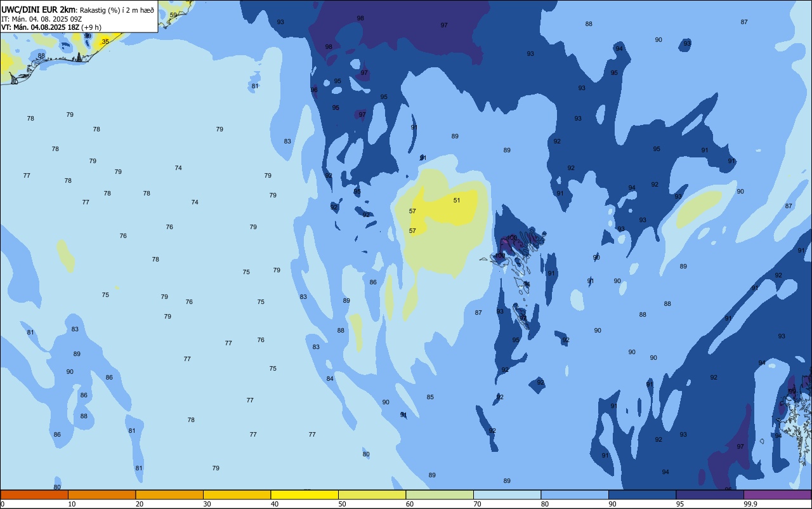Image resolution: width=812 pixels, height=509 pixels.
Task: Click the 80–90 medium blue legend swatch
Action: [x=575, y=494]
